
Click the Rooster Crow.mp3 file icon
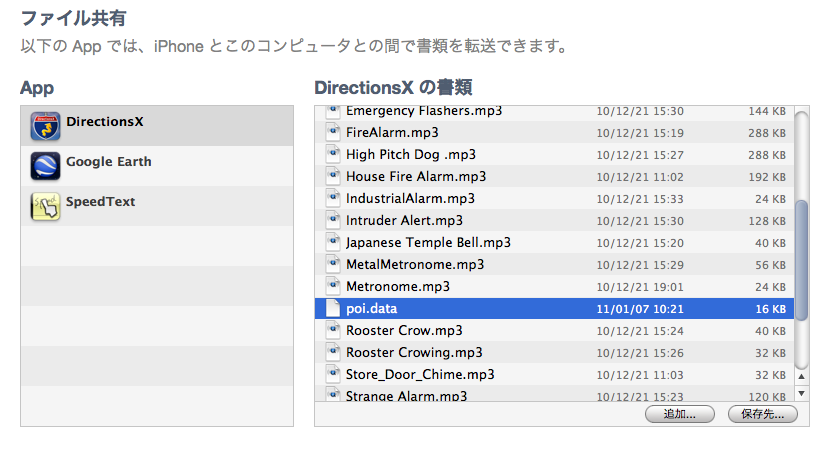pyautogui.click(x=333, y=330)
